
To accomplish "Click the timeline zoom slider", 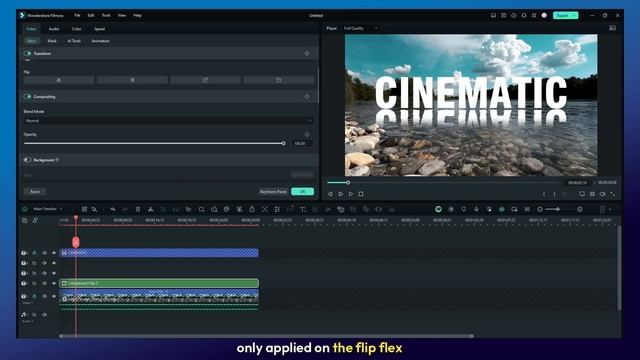I will click(558, 209).
